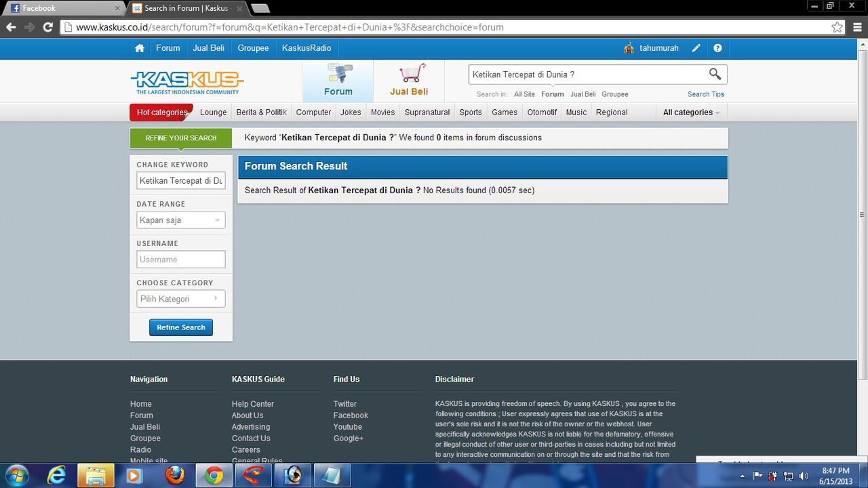Bookmark page with star icon
This screenshot has height=488, width=868.
pos(837,27)
